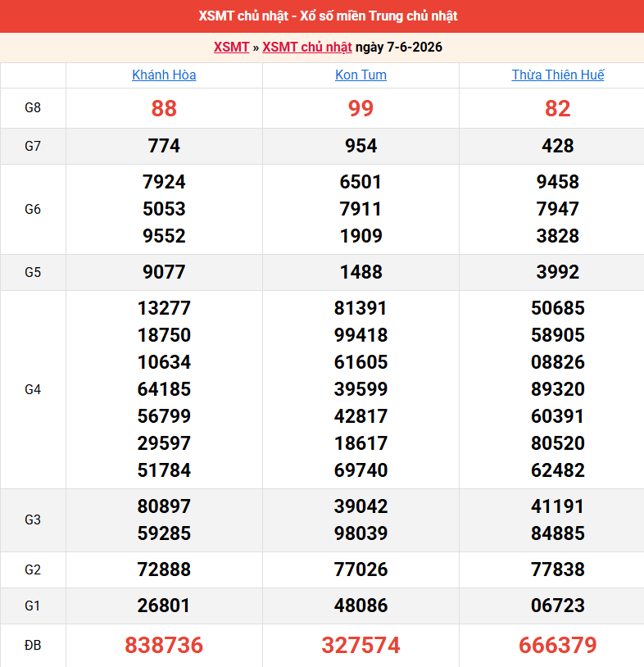
Task: Select G4 number 08826
Action: click(558, 362)
